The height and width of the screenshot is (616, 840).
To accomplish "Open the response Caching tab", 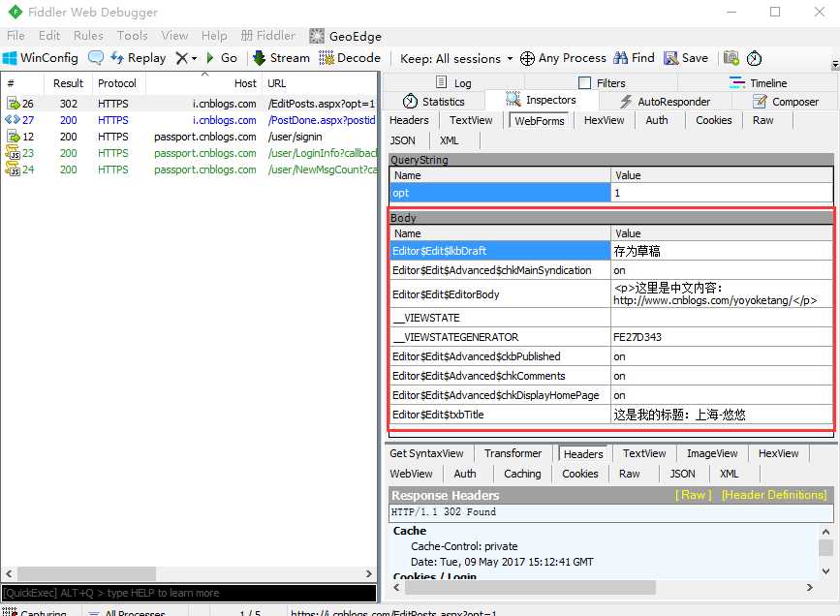I will point(522,474).
